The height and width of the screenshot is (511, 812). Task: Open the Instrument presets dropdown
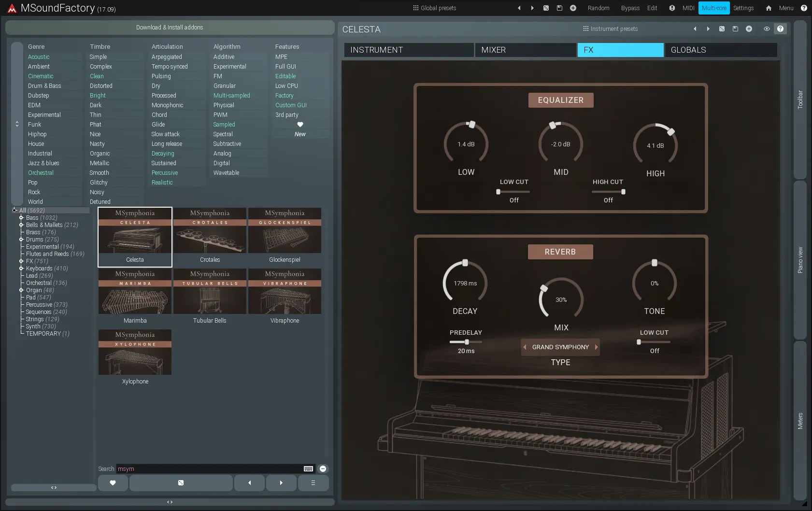coord(610,29)
